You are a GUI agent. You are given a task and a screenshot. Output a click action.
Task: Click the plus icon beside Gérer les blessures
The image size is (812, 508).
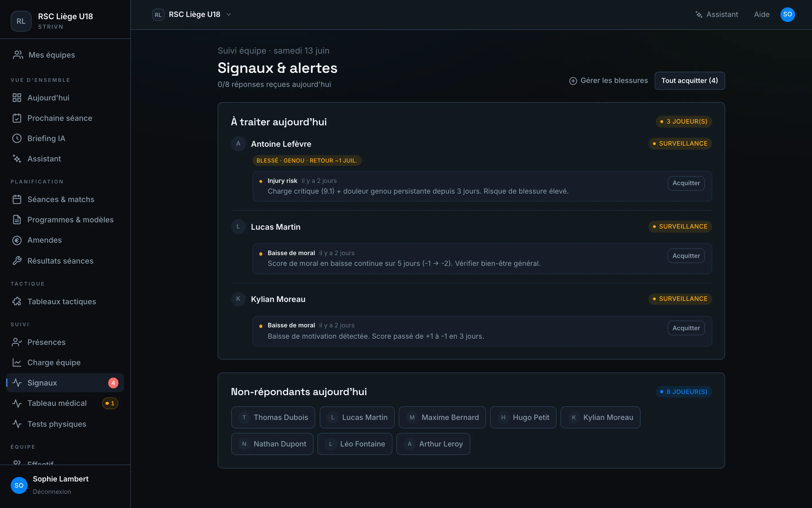pyautogui.click(x=573, y=81)
